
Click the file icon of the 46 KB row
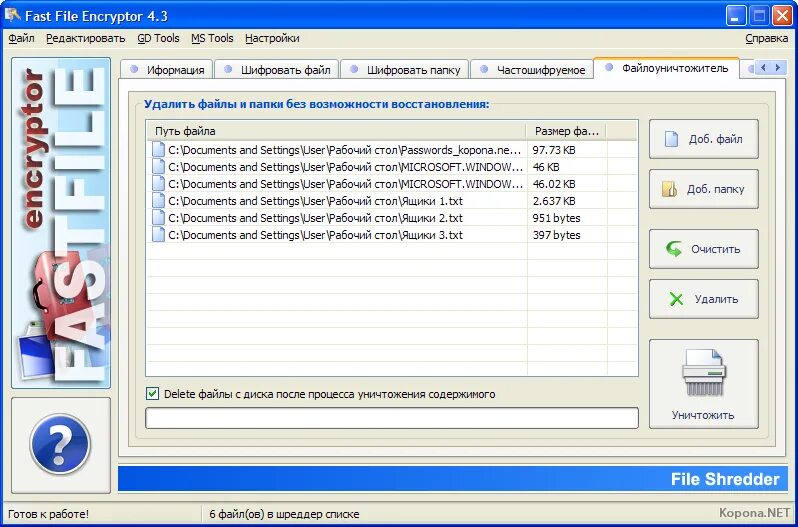(159, 166)
